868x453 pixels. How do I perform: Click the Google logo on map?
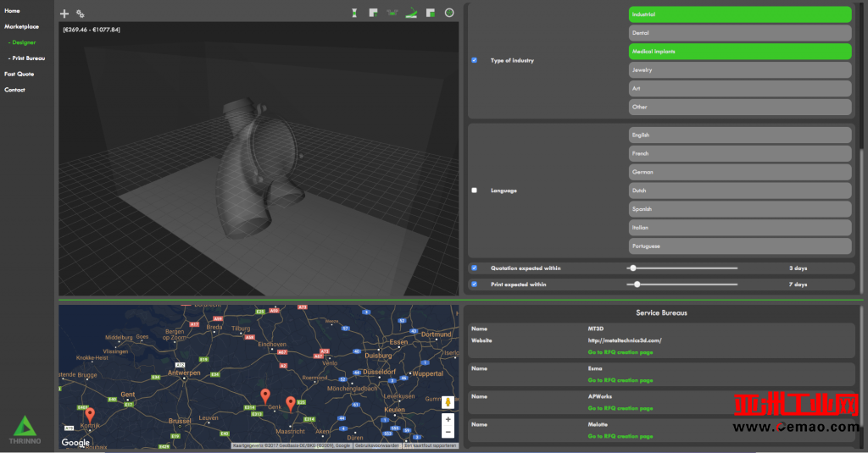(75, 443)
